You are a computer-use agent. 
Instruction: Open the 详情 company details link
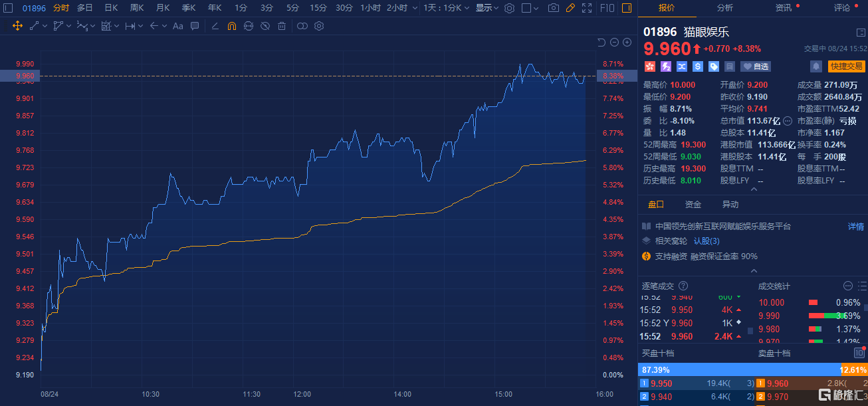[855, 227]
